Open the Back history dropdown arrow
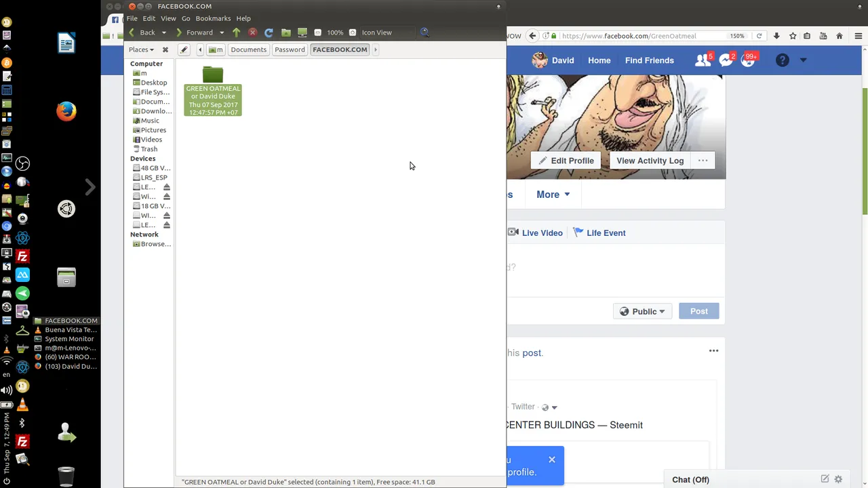The width and height of the screenshot is (868, 488). (x=163, y=33)
